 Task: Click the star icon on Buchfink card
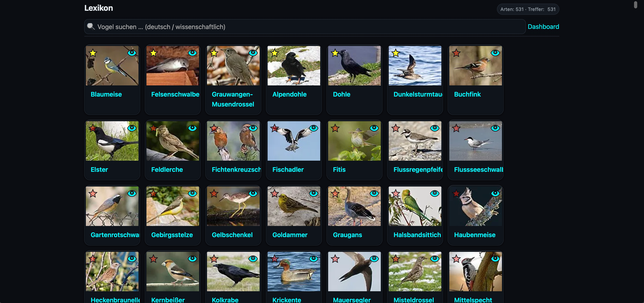[456, 53]
